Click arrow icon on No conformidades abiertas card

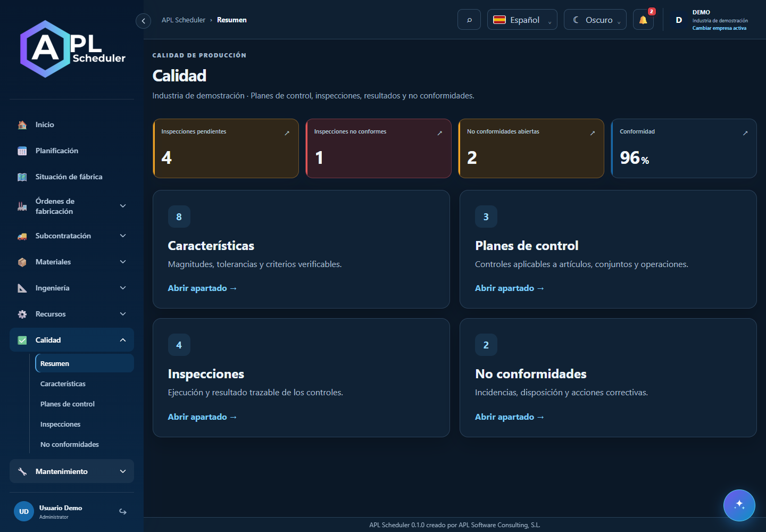[593, 133]
